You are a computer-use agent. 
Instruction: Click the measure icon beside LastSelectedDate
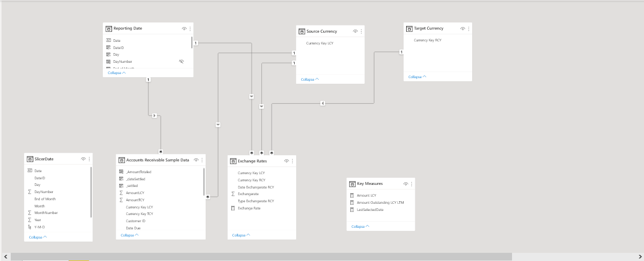352,209
